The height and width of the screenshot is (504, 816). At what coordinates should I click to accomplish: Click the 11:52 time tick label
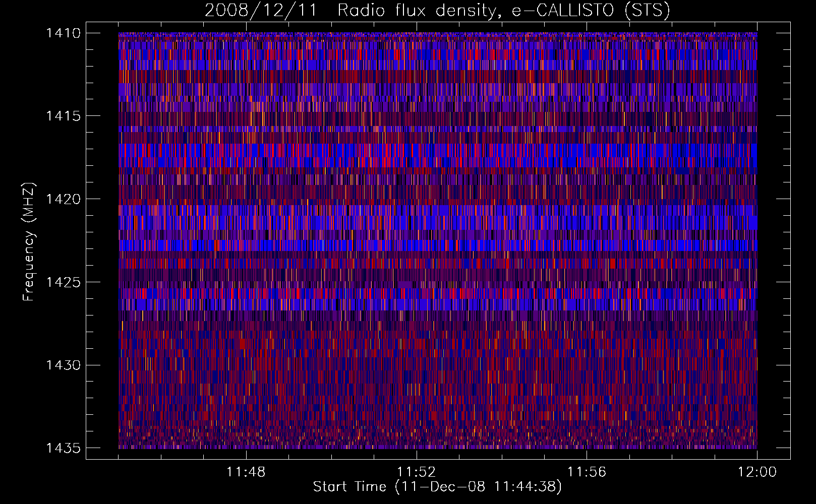pyautogui.click(x=417, y=472)
